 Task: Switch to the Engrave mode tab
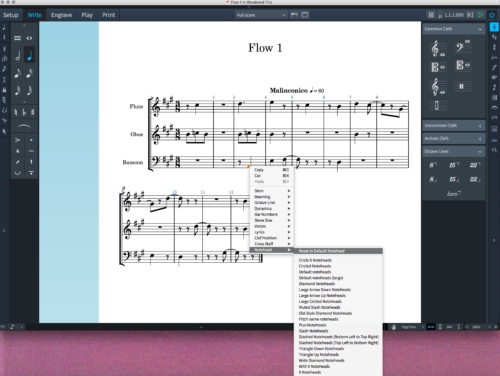click(61, 15)
